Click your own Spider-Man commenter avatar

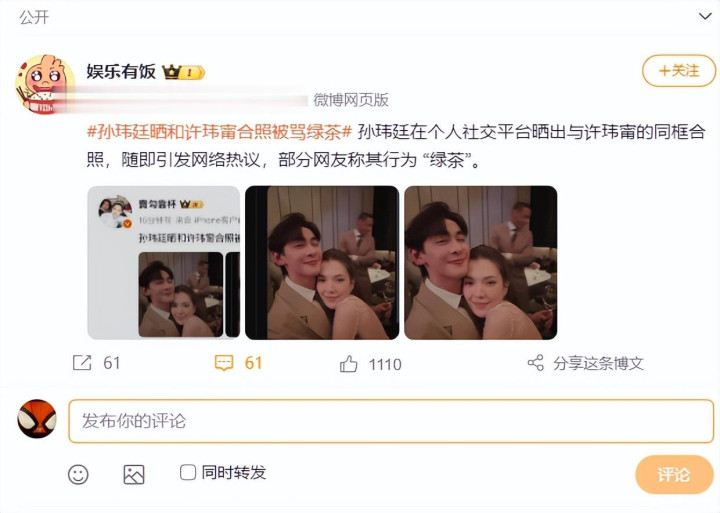(x=37, y=419)
